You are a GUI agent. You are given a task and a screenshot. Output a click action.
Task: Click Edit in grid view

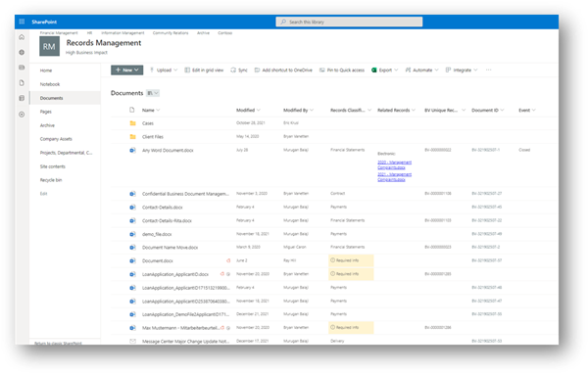(x=204, y=70)
